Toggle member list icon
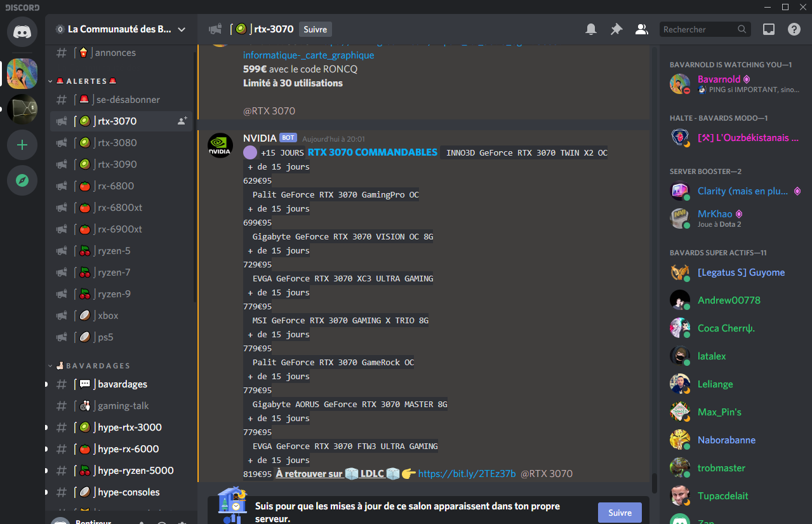The image size is (812, 524). coord(642,29)
